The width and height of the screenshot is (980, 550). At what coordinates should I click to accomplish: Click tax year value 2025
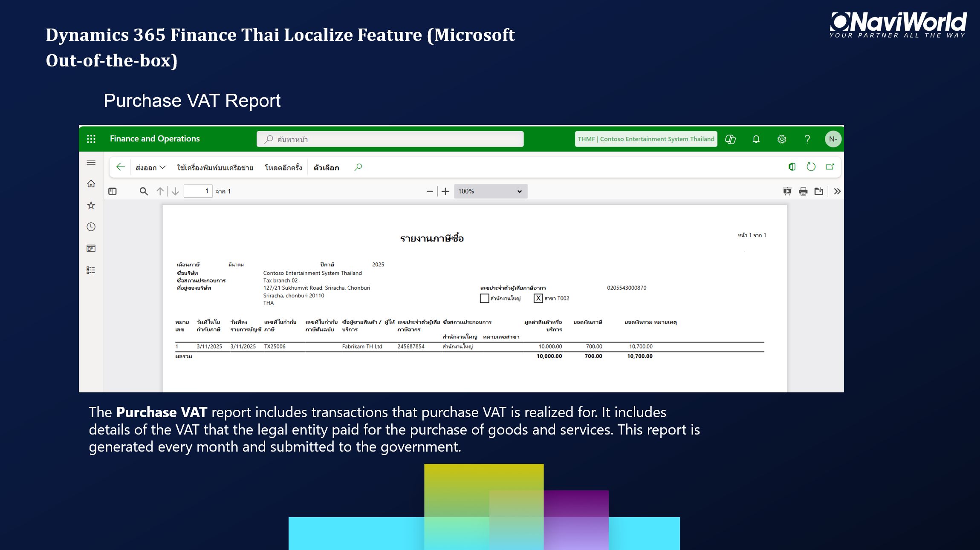378,265
